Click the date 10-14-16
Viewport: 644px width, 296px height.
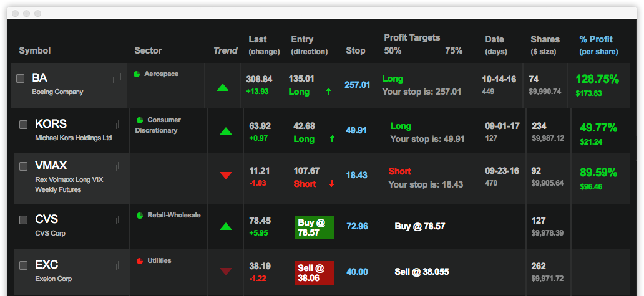click(499, 80)
